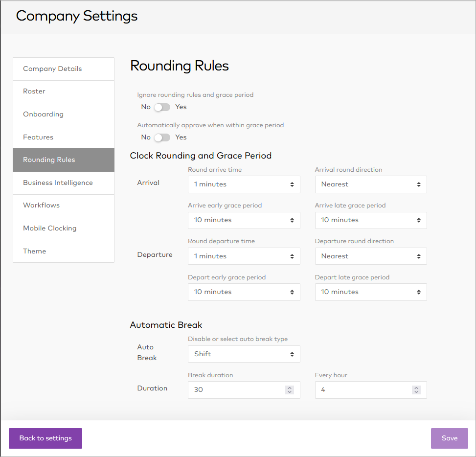Expand Departure round direction dropdown
Image resolution: width=476 pixels, height=457 pixels.
[x=370, y=256]
